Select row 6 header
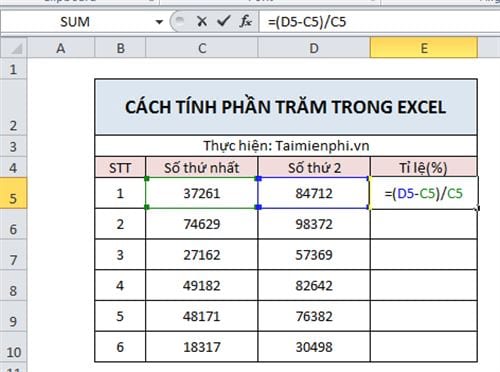Image resolution: width=500 pixels, height=372 pixels. [13, 224]
